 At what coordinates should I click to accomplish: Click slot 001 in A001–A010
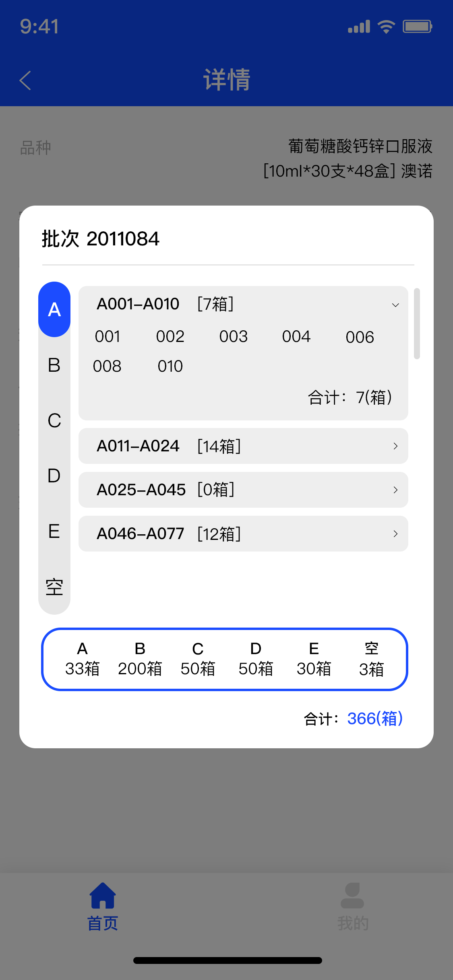108,336
